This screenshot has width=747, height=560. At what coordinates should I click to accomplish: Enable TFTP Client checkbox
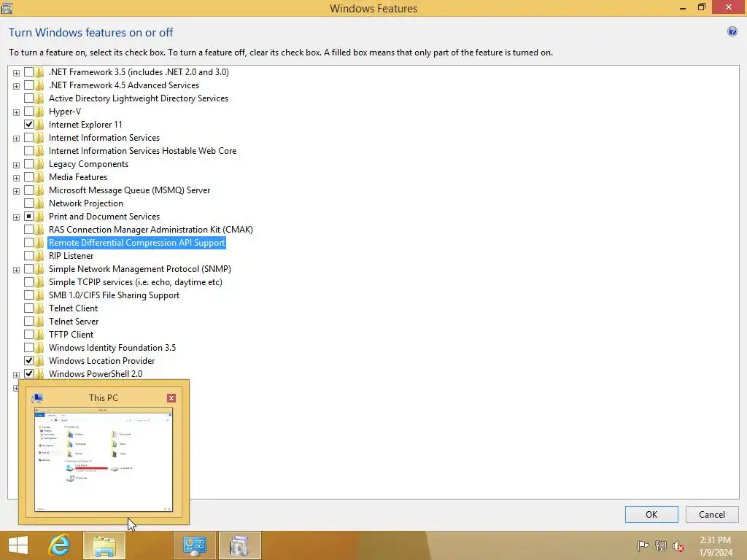coord(28,334)
